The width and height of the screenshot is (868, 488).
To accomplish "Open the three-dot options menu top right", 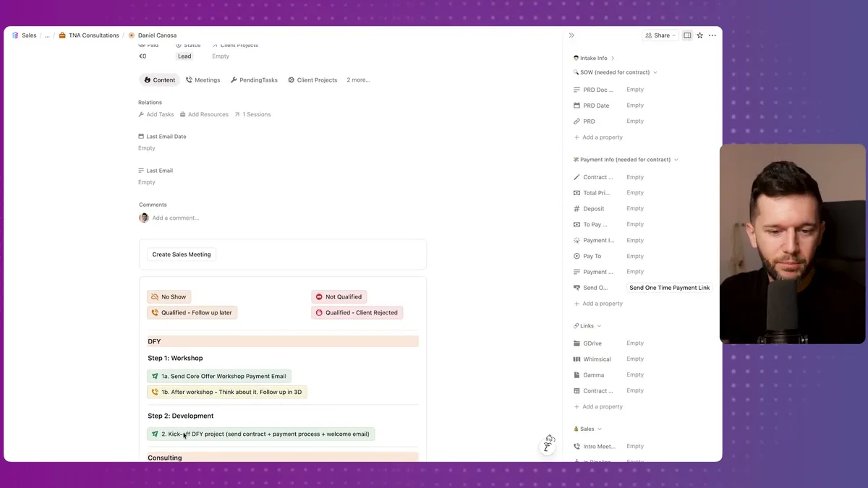I will [712, 35].
